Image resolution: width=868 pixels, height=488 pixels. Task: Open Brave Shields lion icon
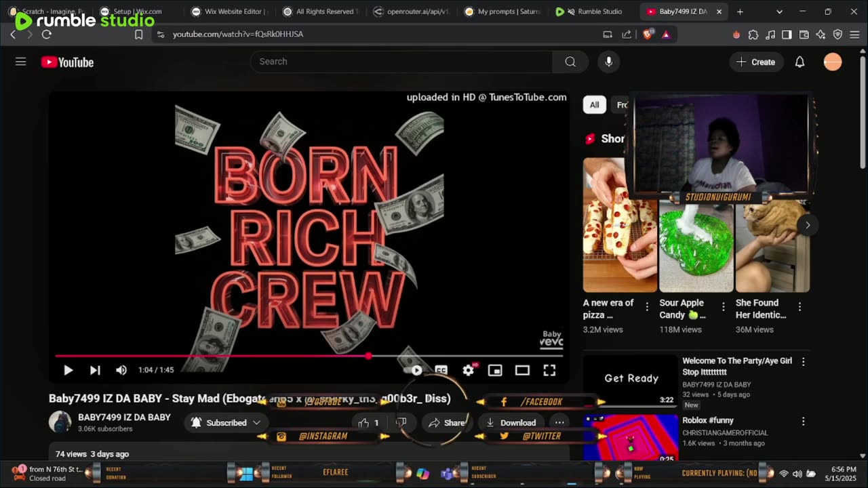click(648, 34)
